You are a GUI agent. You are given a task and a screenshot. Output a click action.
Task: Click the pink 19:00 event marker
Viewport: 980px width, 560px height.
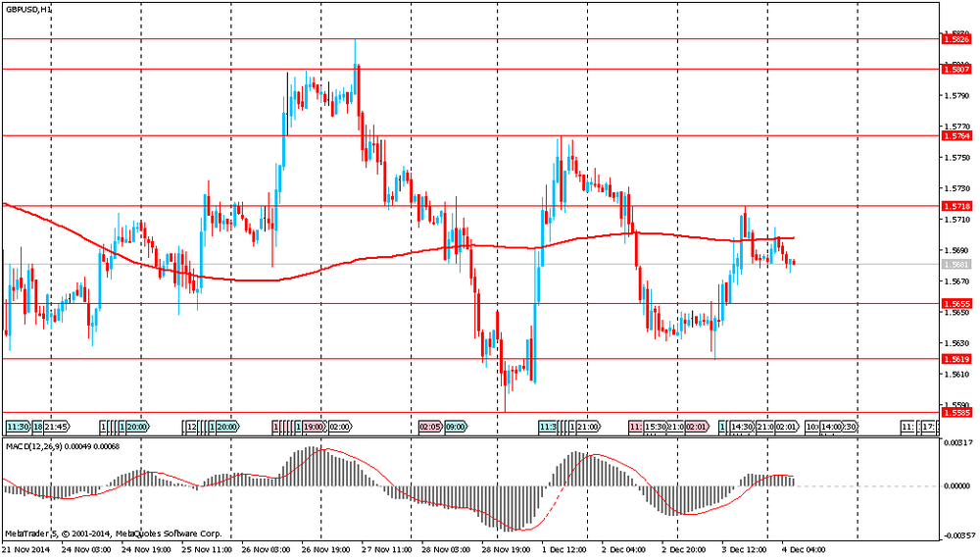tap(314, 428)
